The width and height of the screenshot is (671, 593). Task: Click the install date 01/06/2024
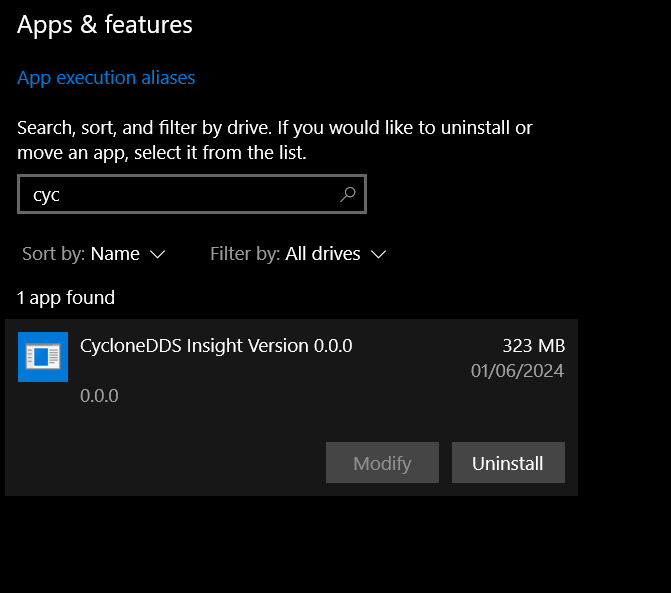(517, 371)
